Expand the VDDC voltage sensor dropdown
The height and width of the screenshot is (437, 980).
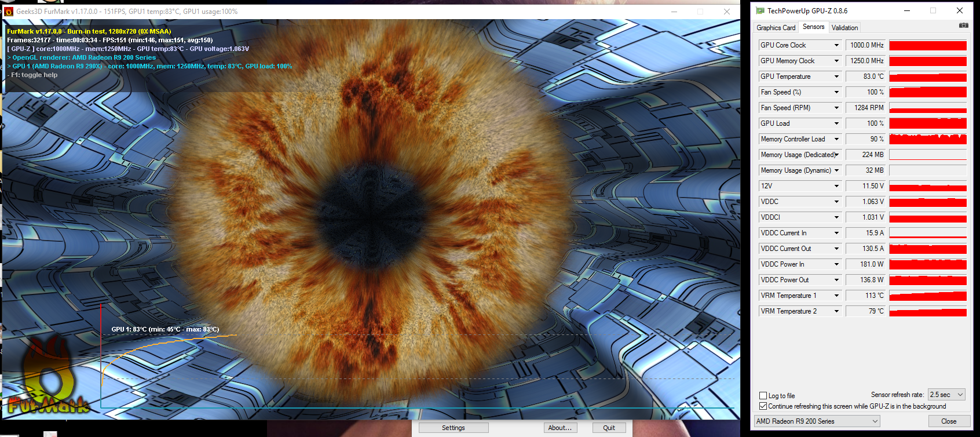click(836, 202)
